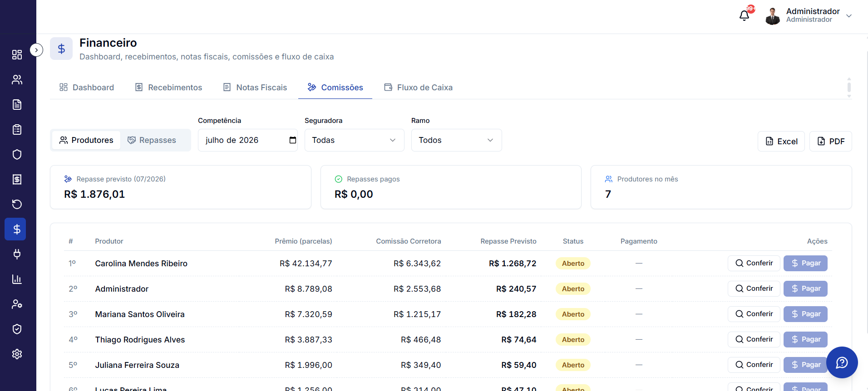Click the Repasse previsto R$ 1.876,01 value
868x391 pixels.
pos(94,194)
